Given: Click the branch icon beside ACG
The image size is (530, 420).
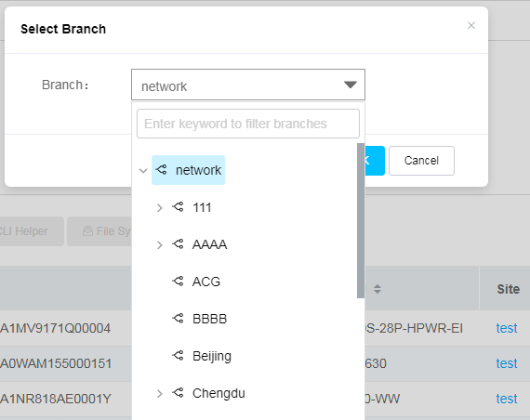Looking at the screenshot, I should (x=178, y=282).
